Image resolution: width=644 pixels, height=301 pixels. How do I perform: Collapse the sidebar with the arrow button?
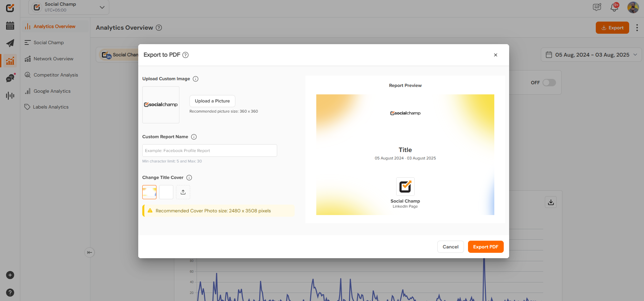coord(89,252)
